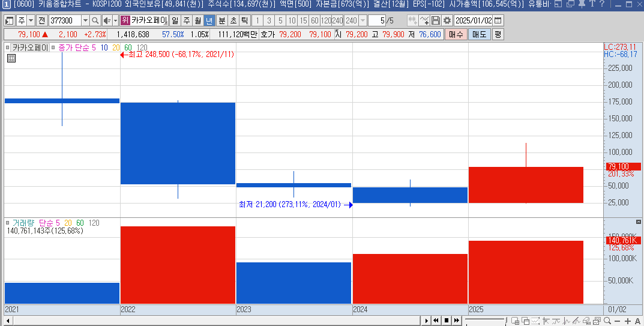
Task: Open help question mark icon
Action: coord(602,4)
